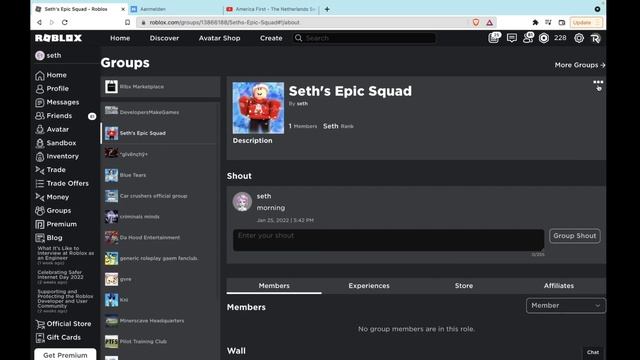Select Minerscave Headquarters in the group list

[x=159, y=321]
